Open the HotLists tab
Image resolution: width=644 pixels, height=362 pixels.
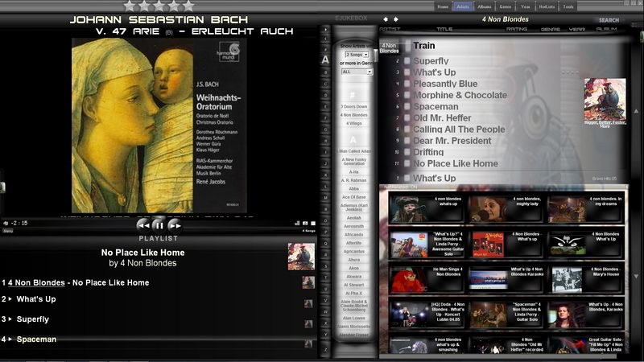click(547, 6)
